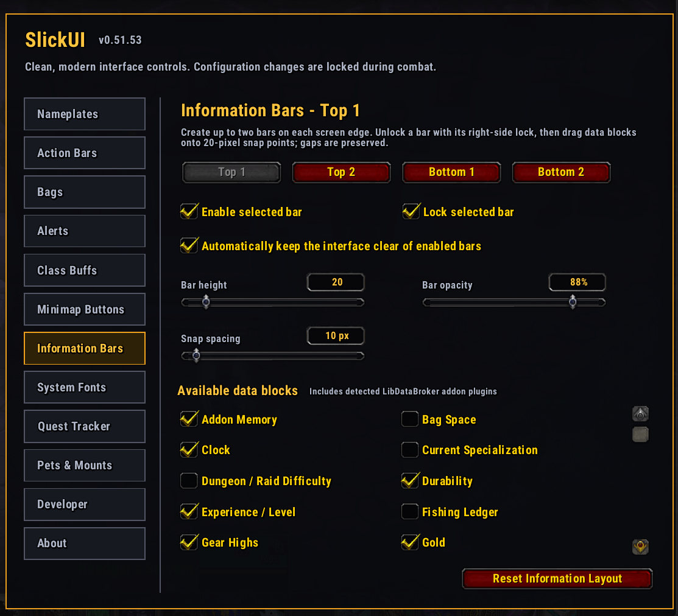This screenshot has height=616, width=678.
Task: Show the Alerts settings
Action: (85, 231)
